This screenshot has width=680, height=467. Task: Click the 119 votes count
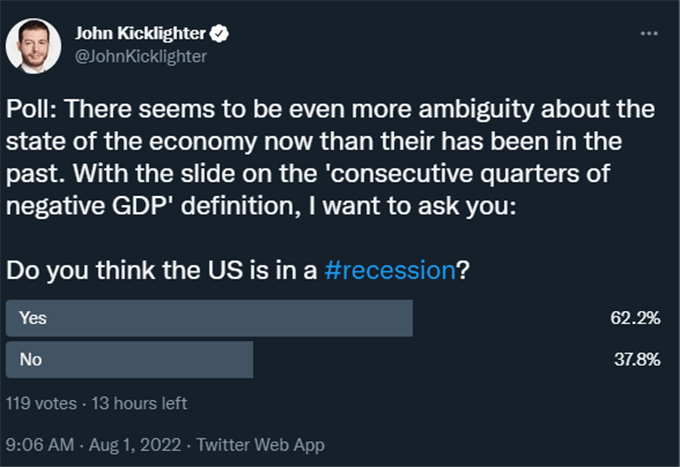click(x=41, y=404)
